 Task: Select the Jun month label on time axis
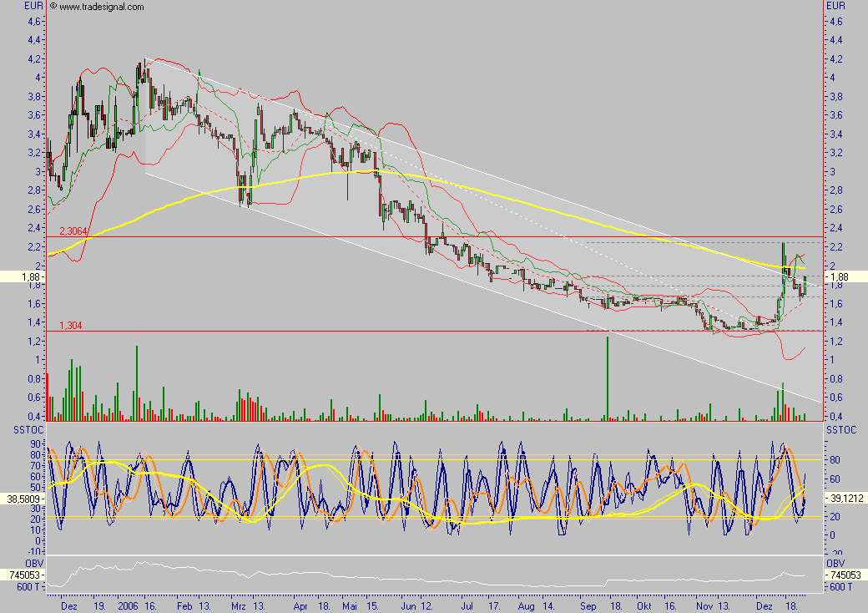[x=408, y=605]
